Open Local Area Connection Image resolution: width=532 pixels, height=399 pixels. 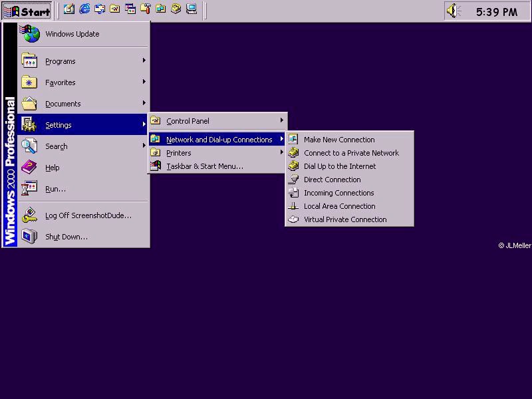click(350, 206)
